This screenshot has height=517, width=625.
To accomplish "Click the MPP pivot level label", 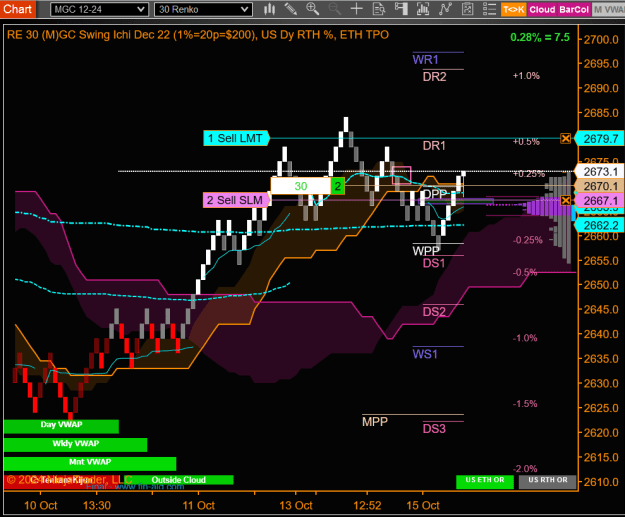I will click(375, 421).
